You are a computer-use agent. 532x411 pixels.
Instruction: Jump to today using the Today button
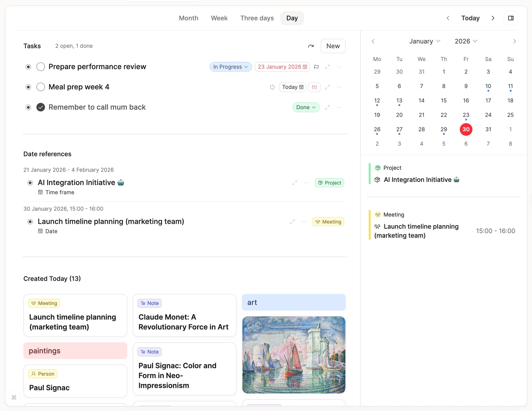[x=470, y=18]
